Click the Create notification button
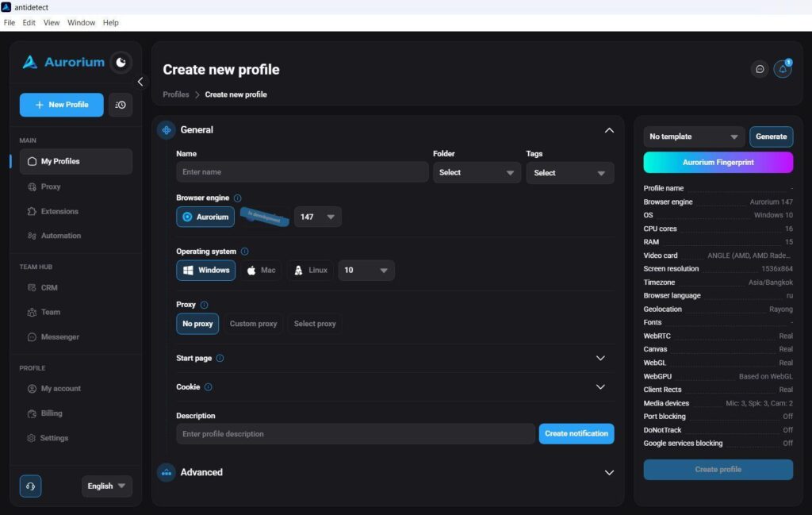 576,433
